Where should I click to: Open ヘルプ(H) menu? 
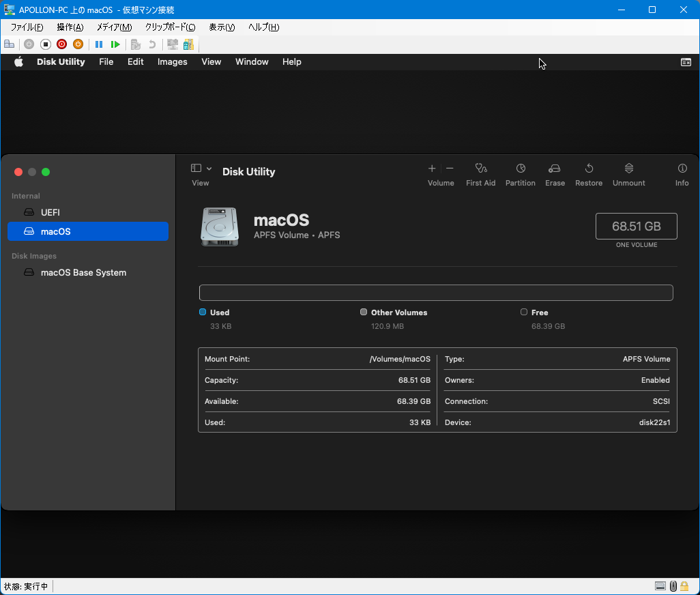pos(263,27)
